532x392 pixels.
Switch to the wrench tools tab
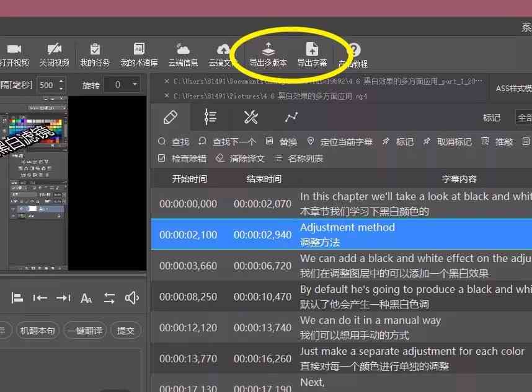click(251, 117)
